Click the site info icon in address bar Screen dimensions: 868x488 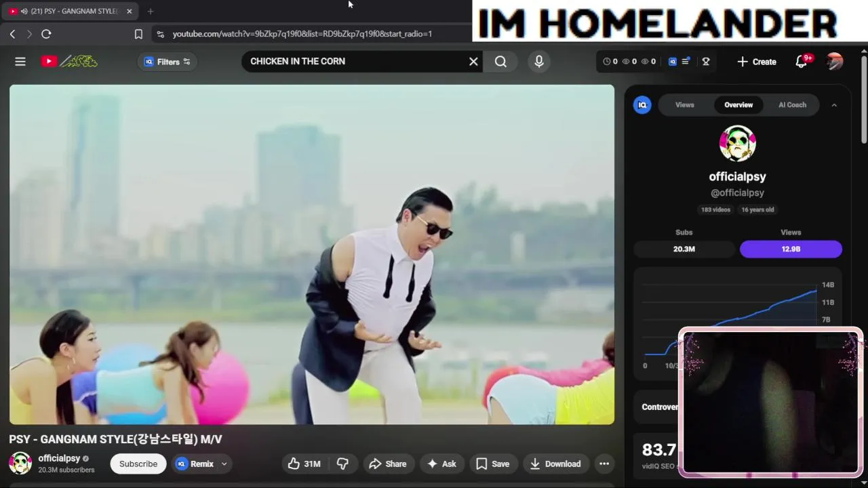coord(160,34)
